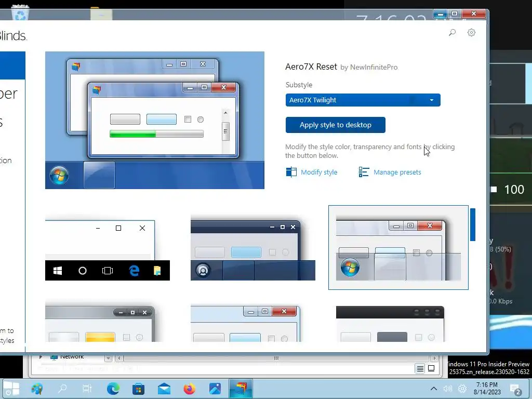Click the by NewInfinitePro author text
The height and width of the screenshot is (399, 532).
[x=369, y=67]
